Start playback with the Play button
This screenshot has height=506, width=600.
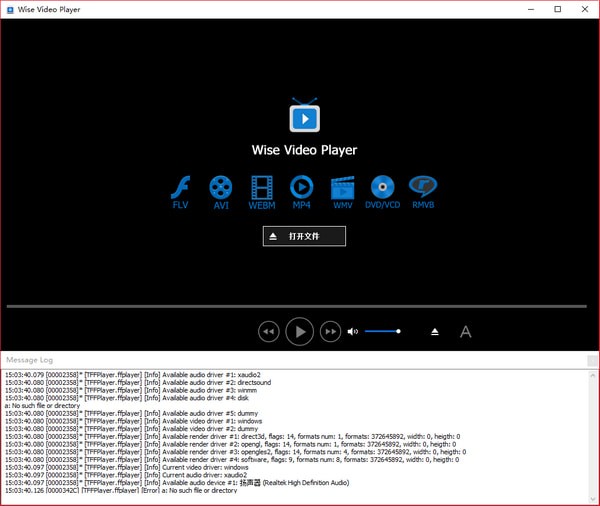[299, 331]
